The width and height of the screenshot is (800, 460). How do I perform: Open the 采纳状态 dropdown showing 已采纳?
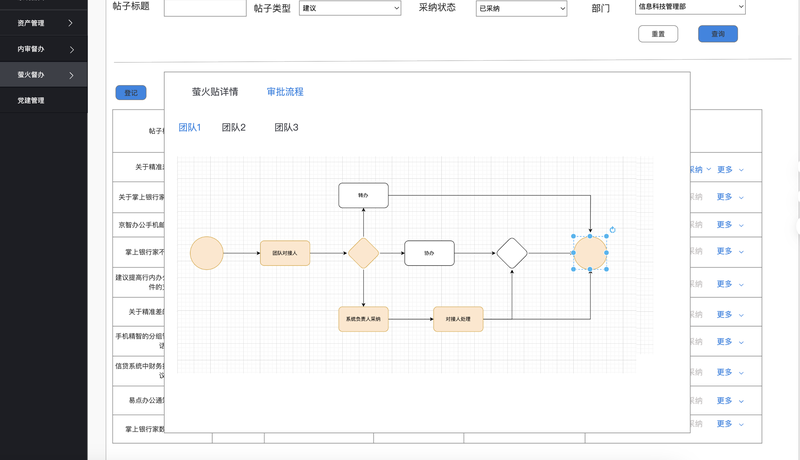(521, 9)
